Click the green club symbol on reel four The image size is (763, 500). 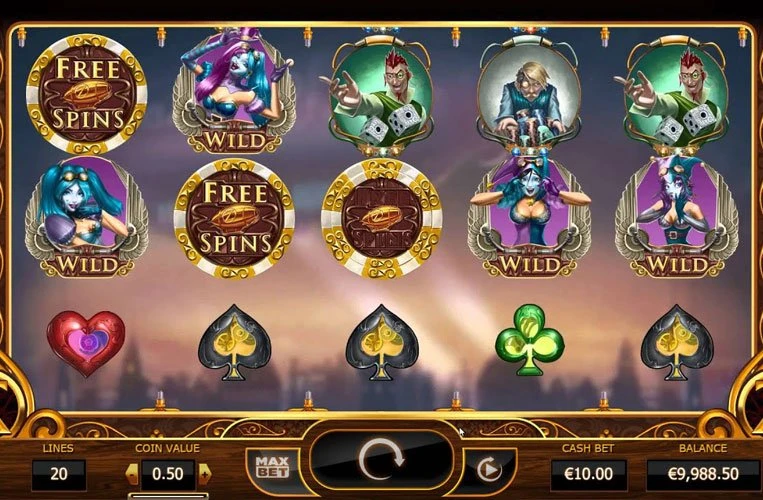point(529,340)
